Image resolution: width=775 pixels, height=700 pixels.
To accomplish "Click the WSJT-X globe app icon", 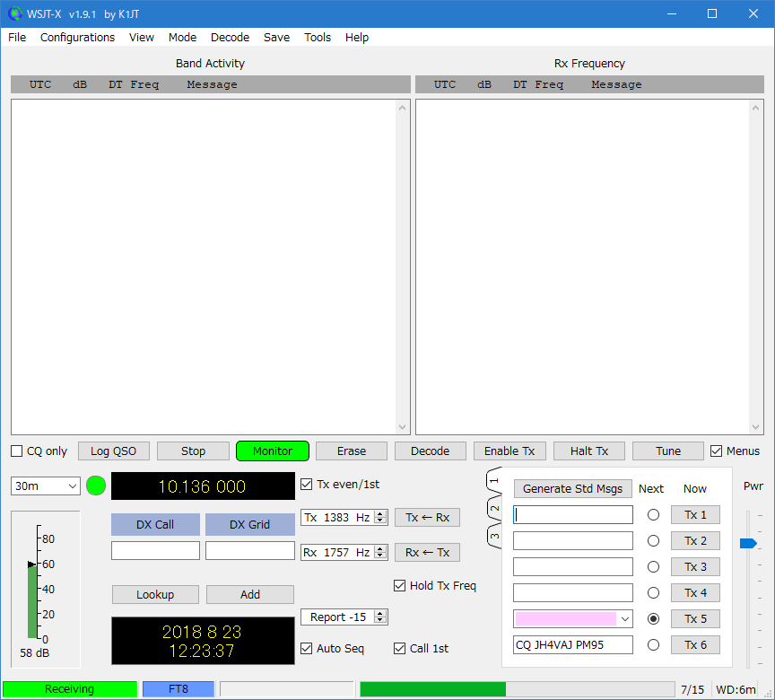I will [15, 13].
